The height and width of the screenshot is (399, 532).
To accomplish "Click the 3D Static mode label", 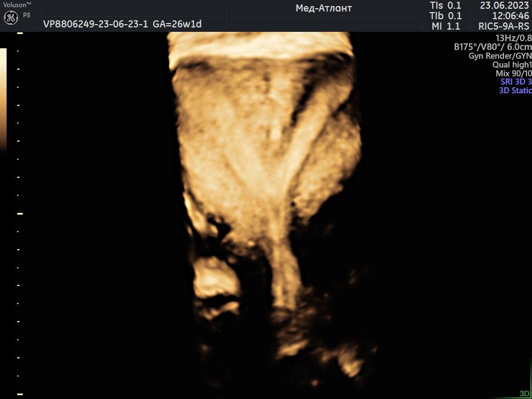I will (x=516, y=91).
